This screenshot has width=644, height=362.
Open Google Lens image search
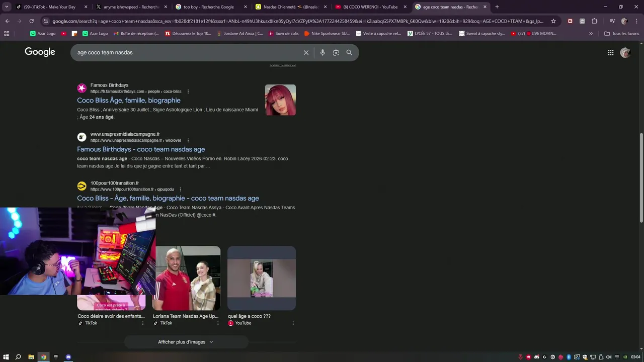(x=336, y=52)
